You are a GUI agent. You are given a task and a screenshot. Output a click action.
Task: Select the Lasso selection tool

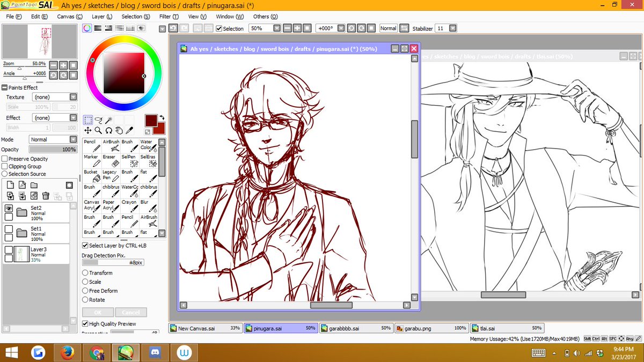pyautogui.click(x=99, y=120)
